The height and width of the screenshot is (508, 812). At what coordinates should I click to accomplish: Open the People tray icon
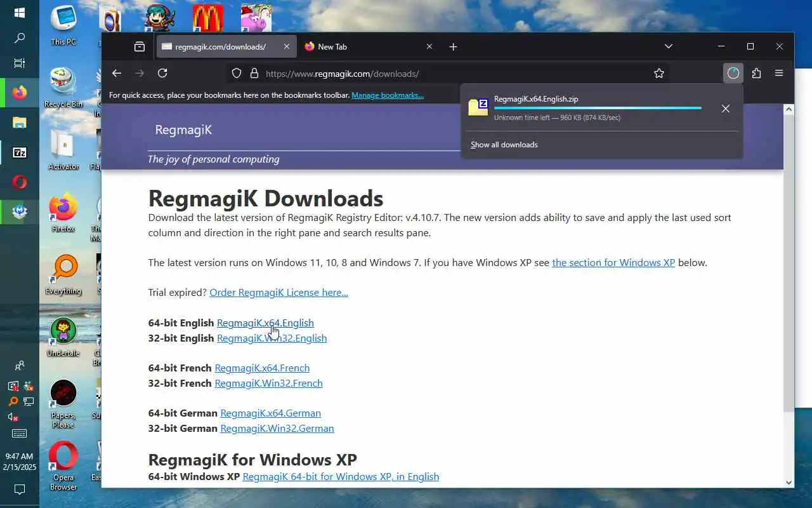[x=20, y=366]
